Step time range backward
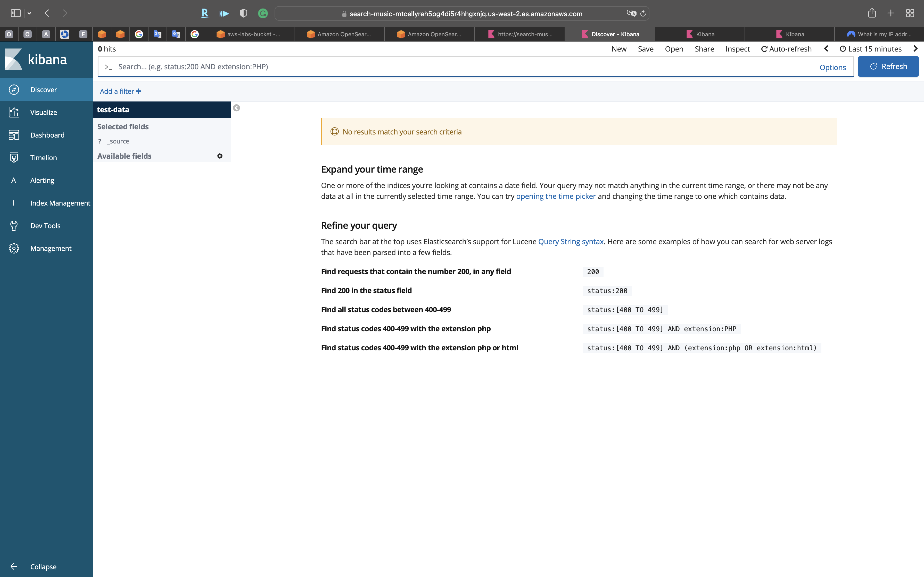This screenshot has height=577, width=924. click(826, 49)
